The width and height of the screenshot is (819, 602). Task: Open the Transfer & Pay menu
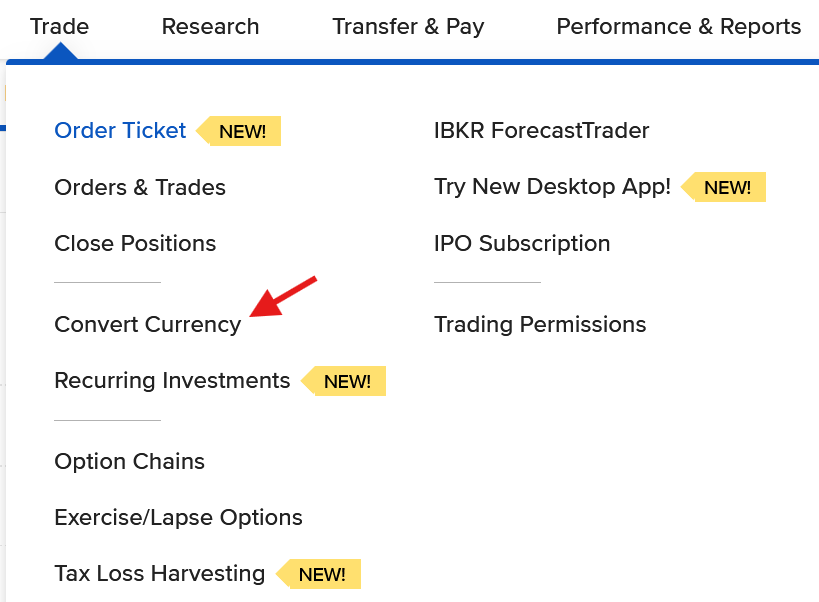tap(408, 27)
